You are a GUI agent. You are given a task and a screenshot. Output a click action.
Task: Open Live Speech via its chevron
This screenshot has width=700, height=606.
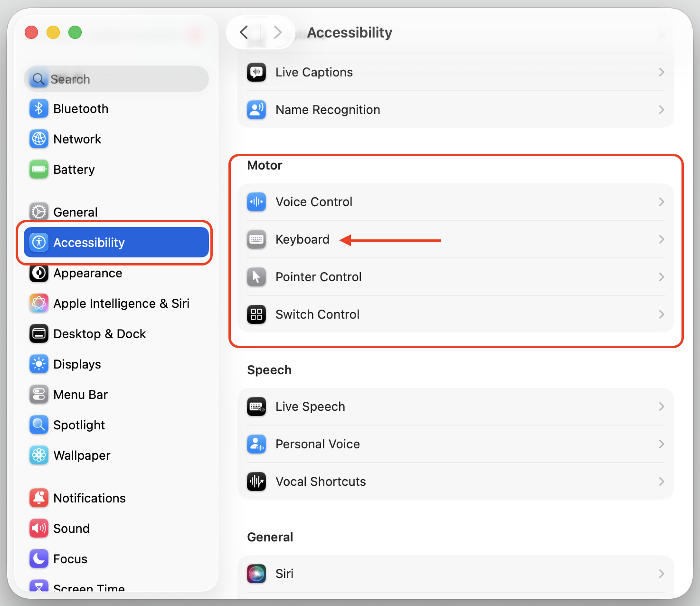[x=662, y=407]
